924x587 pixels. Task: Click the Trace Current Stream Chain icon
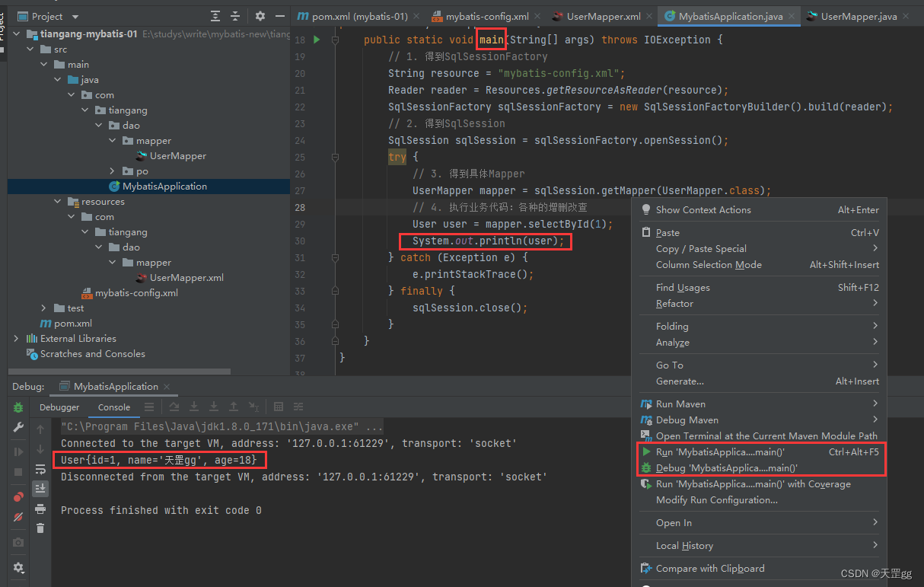298,407
